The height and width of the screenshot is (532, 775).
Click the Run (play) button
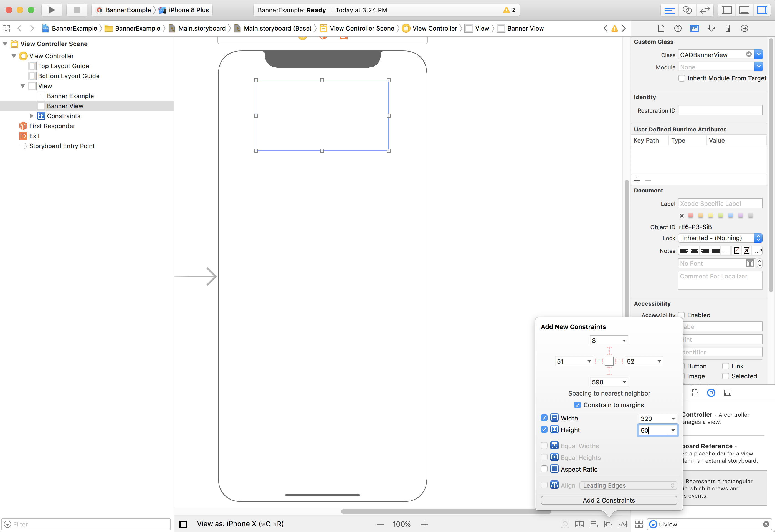[x=51, y=10]
